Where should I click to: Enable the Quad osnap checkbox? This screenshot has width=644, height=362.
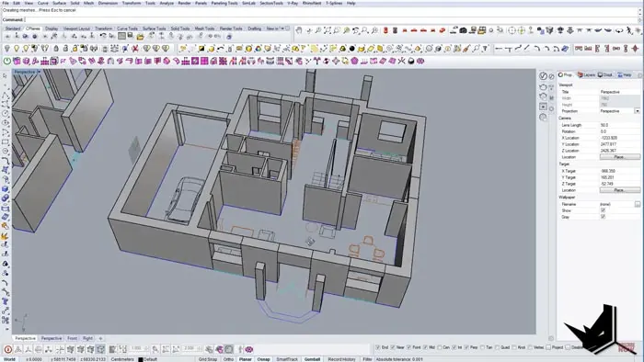click(497, 347)
